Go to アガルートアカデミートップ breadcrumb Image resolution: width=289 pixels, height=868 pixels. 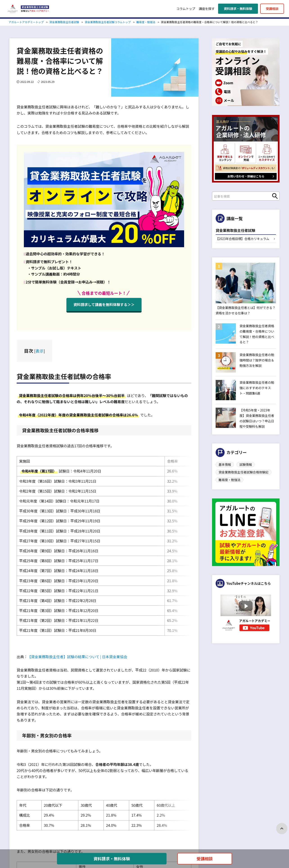pyautogui.click(x=26, y=22)
